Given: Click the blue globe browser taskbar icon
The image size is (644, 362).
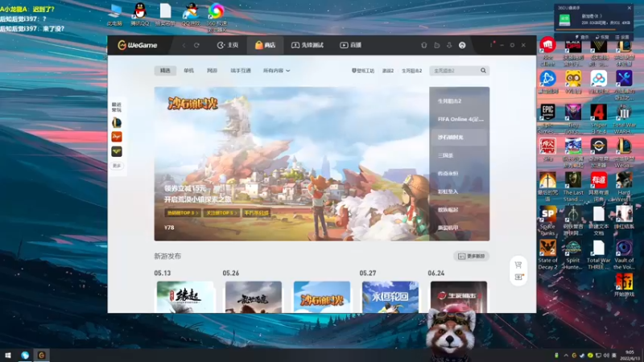Looking at the screenshot, I should (x=25, y=356).
